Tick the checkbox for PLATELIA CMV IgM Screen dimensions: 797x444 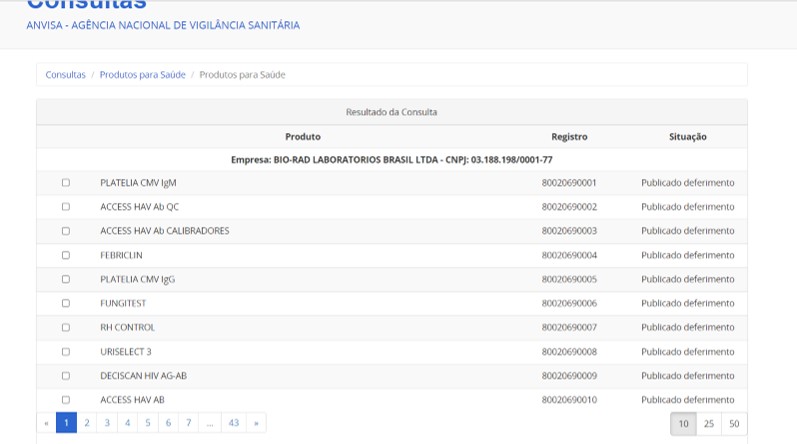point(66,183)
